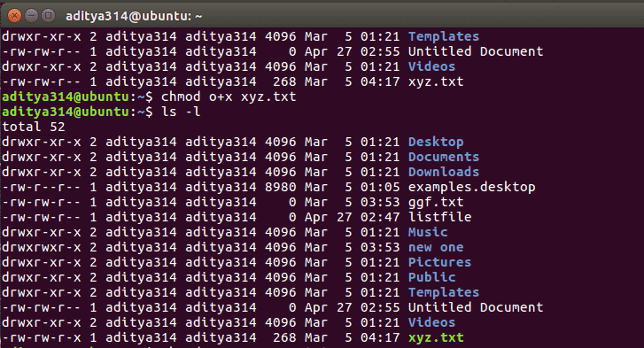Click the size value 8980

(281, 187)
